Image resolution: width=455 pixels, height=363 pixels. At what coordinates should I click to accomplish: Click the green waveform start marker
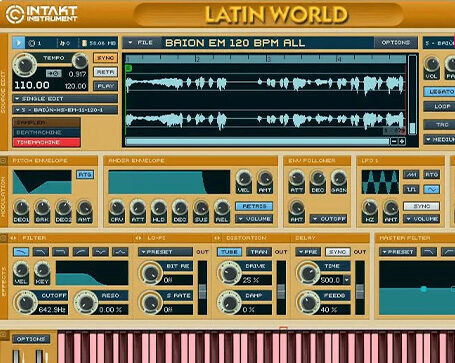click(128, 68)
